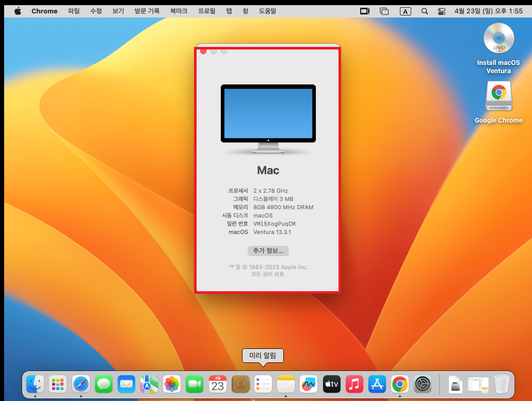Viewport: 532px width, 401px height.
Task: Open System Settings gear in the Dock
Action: tap(423, 385)
